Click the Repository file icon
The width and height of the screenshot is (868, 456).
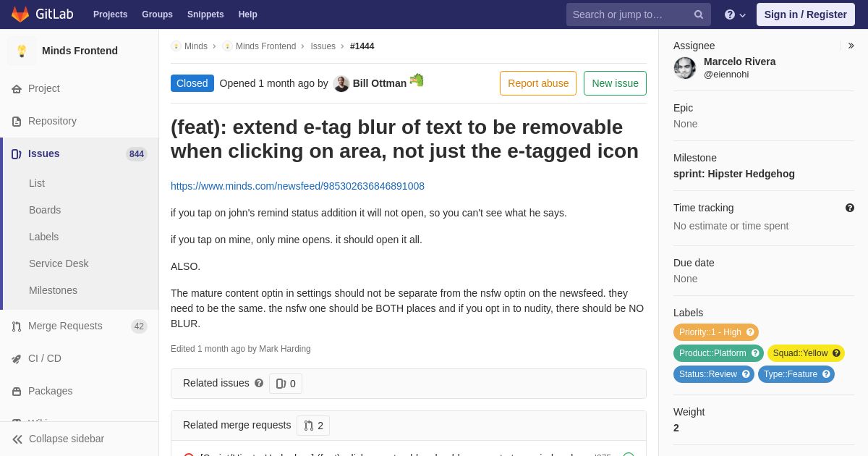17,122
